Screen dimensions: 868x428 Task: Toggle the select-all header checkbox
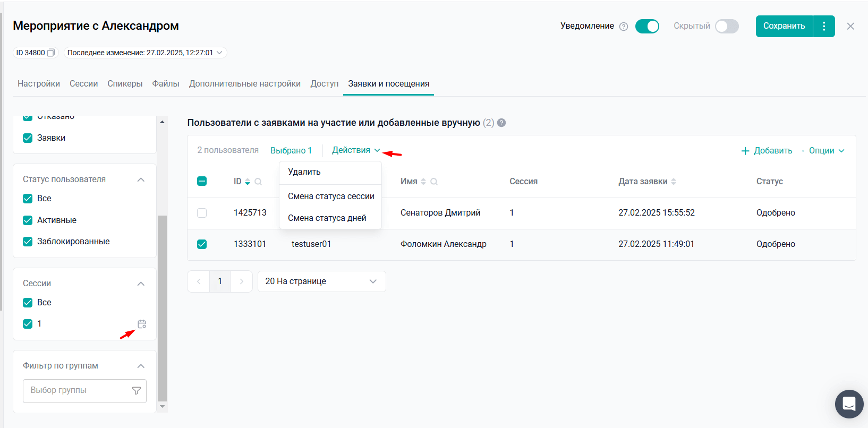pos(202,181)
